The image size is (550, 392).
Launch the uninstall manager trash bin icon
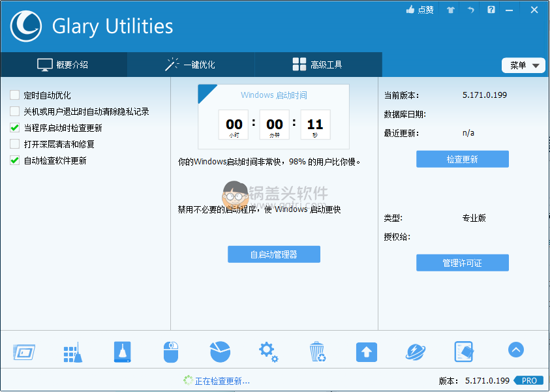tap(318, 352)
